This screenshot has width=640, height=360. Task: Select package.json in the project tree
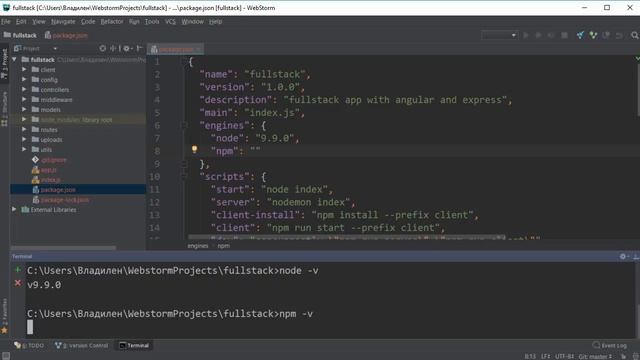tap(58, 189)
